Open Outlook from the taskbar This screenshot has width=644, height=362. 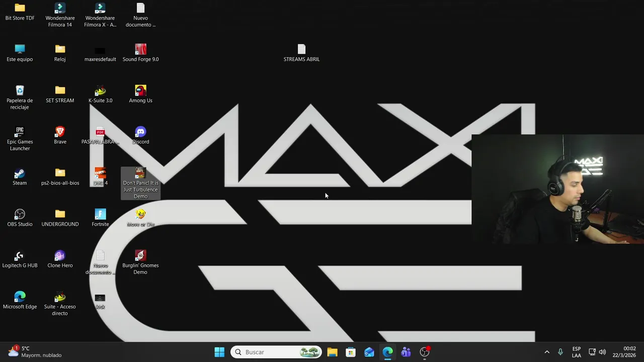[x=369, y=352]
